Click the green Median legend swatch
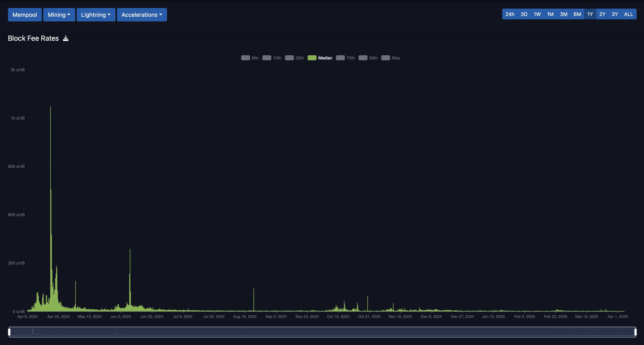This screenshot has width=644, height=345. click(x=312, y=58)
